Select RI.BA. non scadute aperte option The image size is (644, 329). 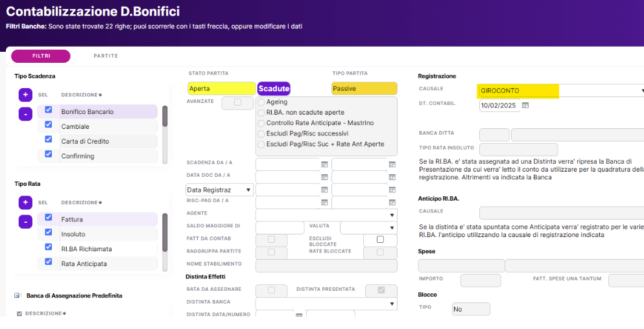261,113
